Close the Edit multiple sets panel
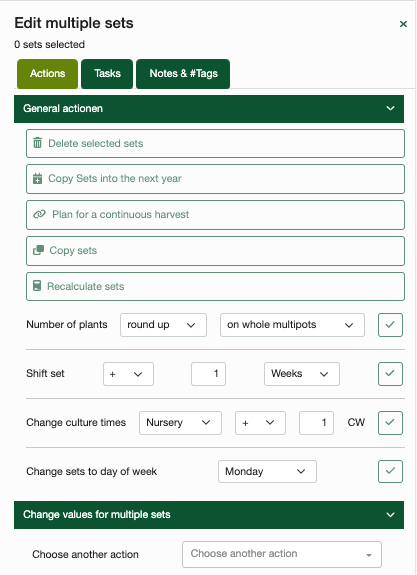The height and width of the screenshot is (575, 417). 403,24
